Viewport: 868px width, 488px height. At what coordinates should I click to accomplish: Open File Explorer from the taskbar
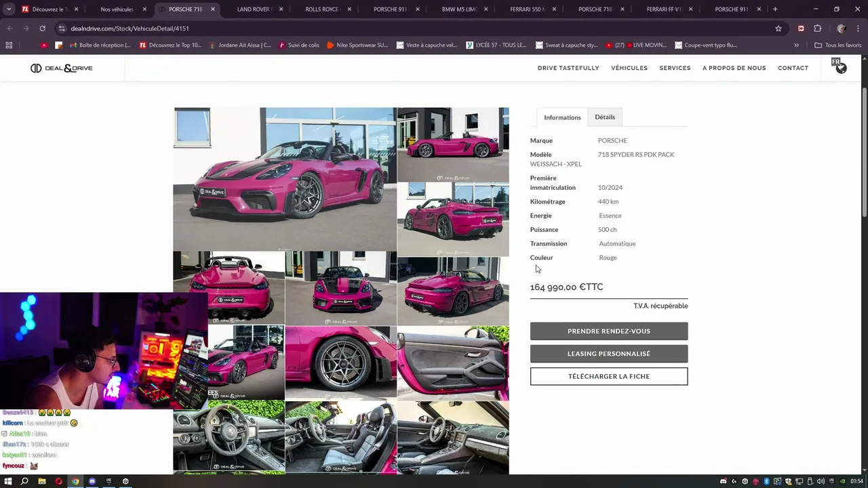(x=42, y=481)
